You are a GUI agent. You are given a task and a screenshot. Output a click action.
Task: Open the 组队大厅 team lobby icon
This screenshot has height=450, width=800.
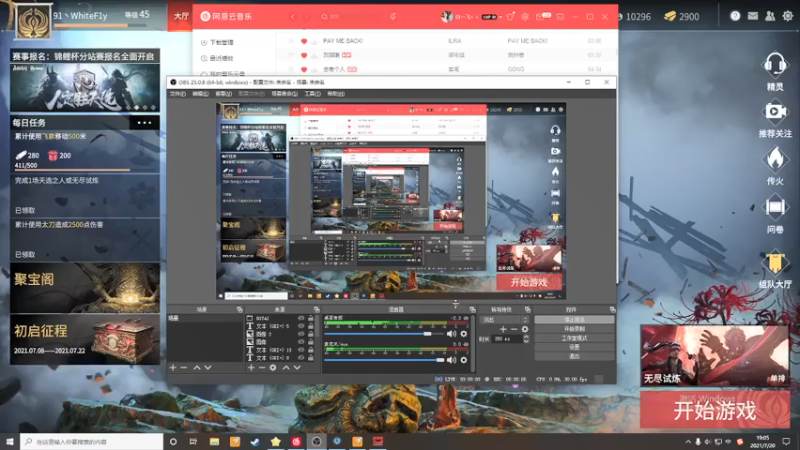tap(775, 263)
